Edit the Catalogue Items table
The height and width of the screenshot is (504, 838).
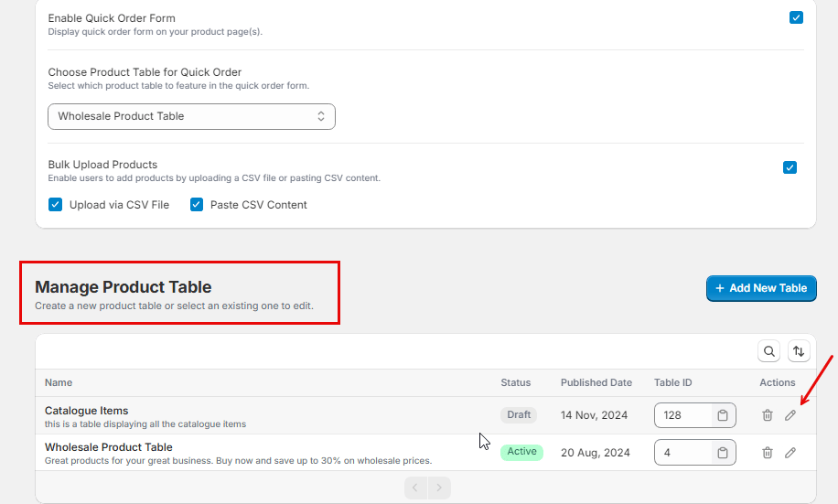click(790, 415)
